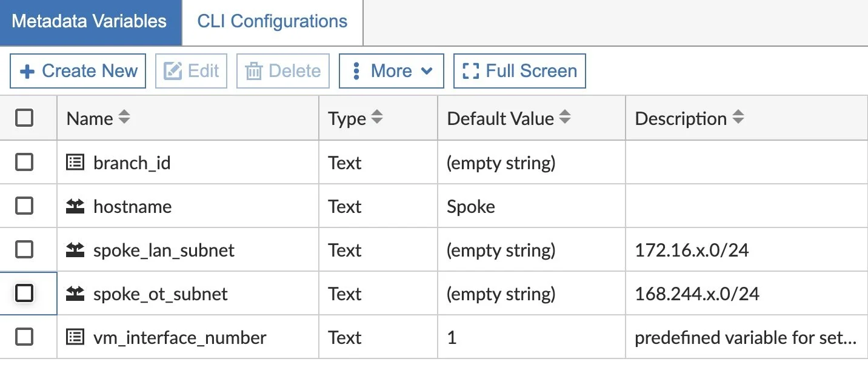Viewport: 868px width, 370px height.
Task: Enable the vm_interface_number row checkbox
Action: [x=24, y=337]
